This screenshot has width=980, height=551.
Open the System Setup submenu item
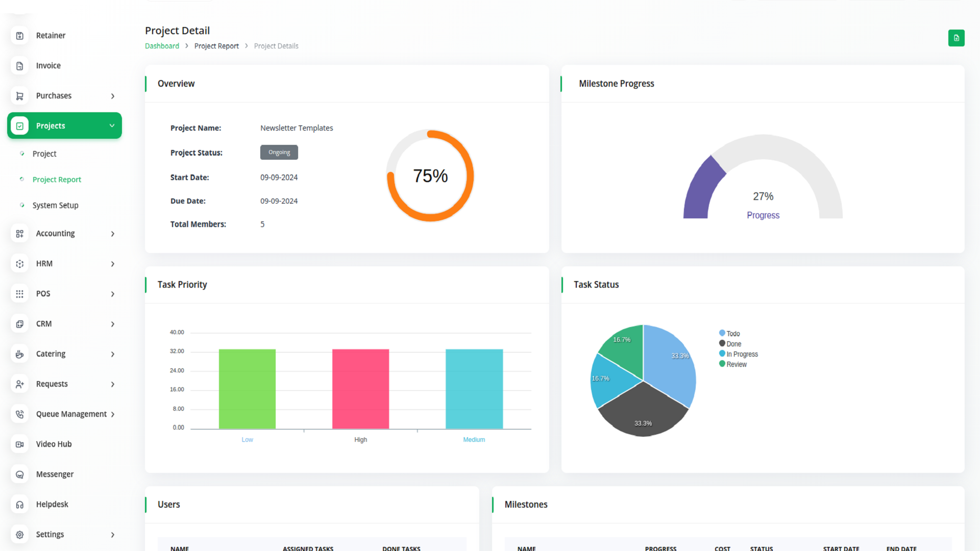tap(55, 205)
